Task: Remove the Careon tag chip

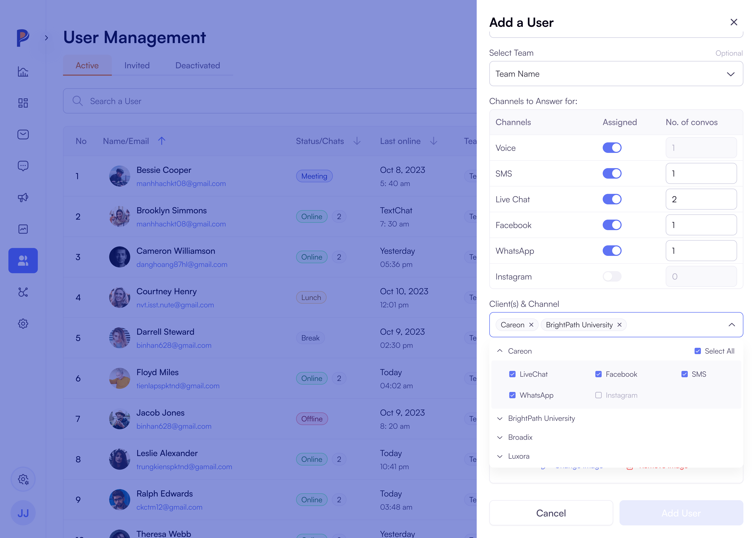Action: pos(531,325)
